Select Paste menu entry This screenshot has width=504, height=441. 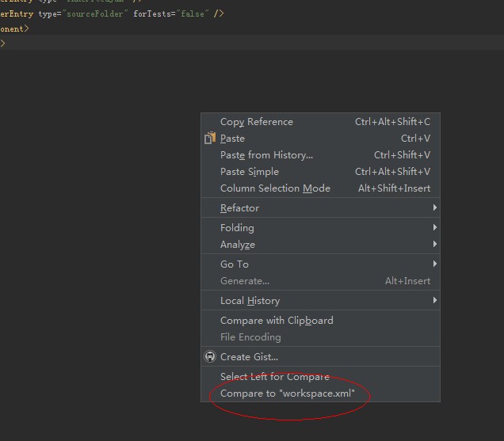tap(320, 139)
